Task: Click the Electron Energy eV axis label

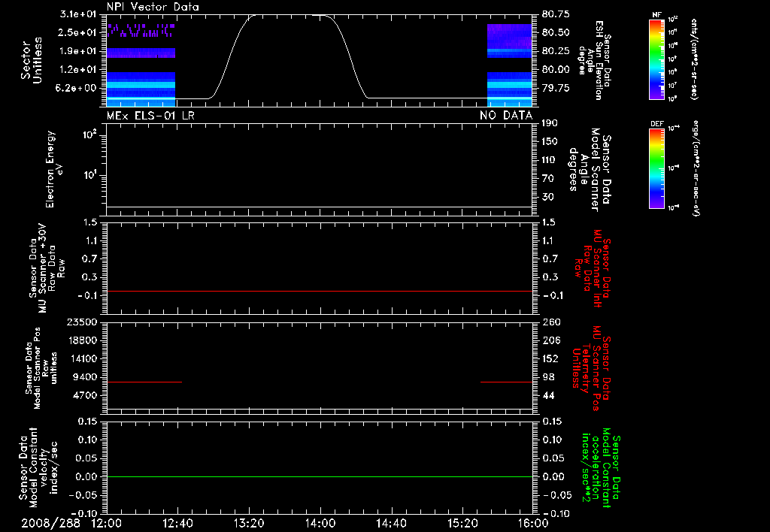Action: [x=54, y=169]
